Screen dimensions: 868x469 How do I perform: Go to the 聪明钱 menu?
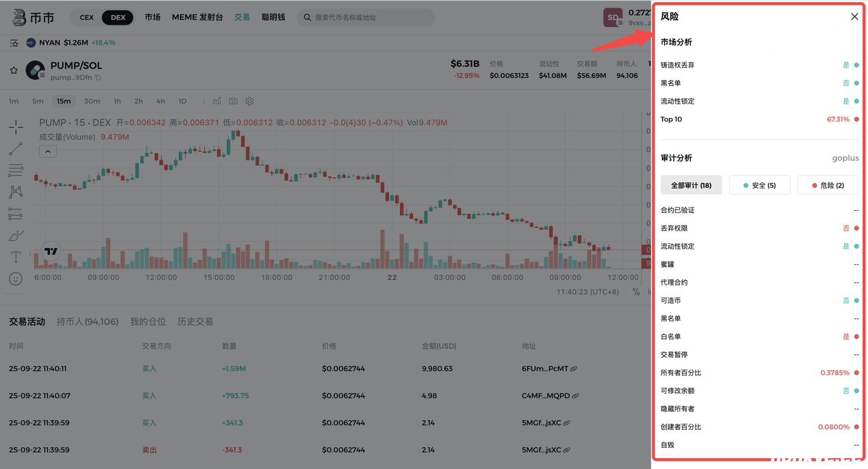(273, 18)
